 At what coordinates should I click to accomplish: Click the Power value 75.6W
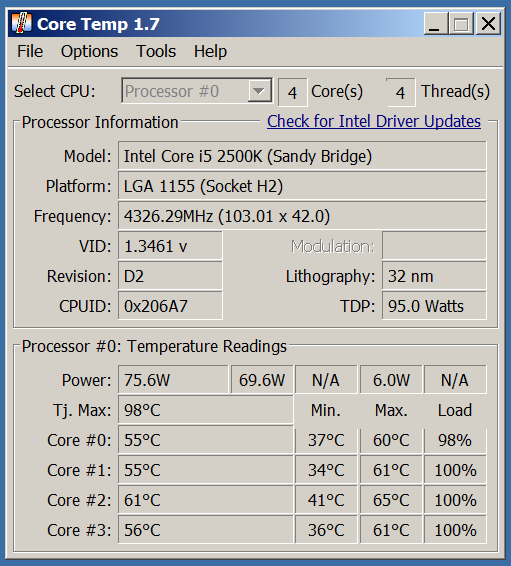pyautogui.click(x=173, y=380)
